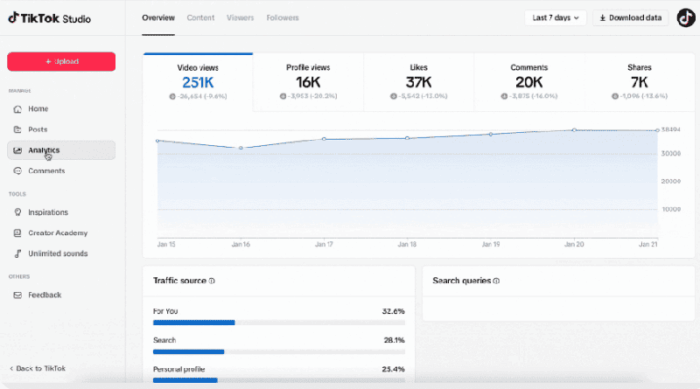
Task: Click the Jan 15 axis label
Action: point(166,244)
